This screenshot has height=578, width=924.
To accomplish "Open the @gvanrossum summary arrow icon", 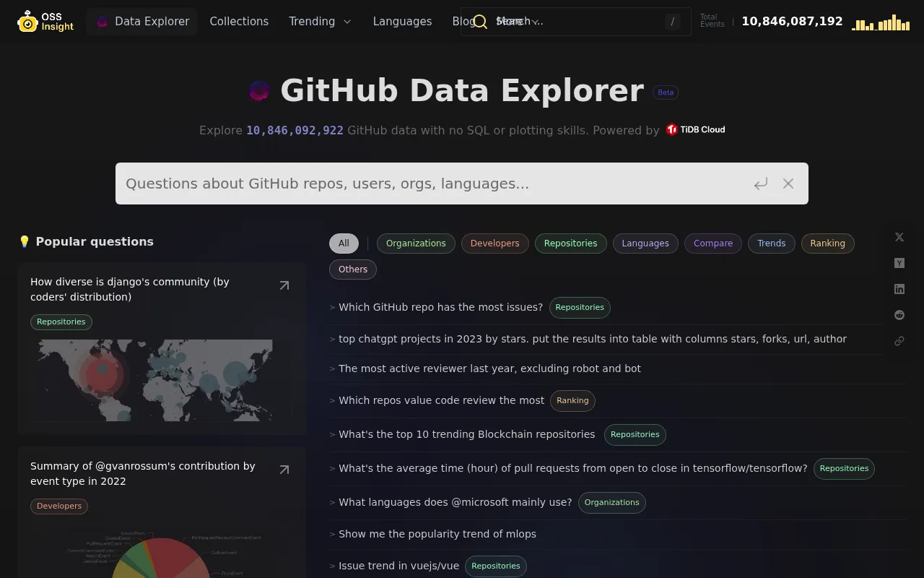I will pyautogui.click(x=284, y=470).
